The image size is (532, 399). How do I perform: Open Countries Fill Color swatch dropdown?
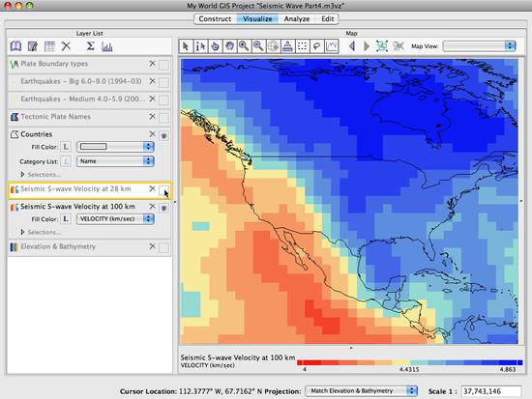click(115, 147)
